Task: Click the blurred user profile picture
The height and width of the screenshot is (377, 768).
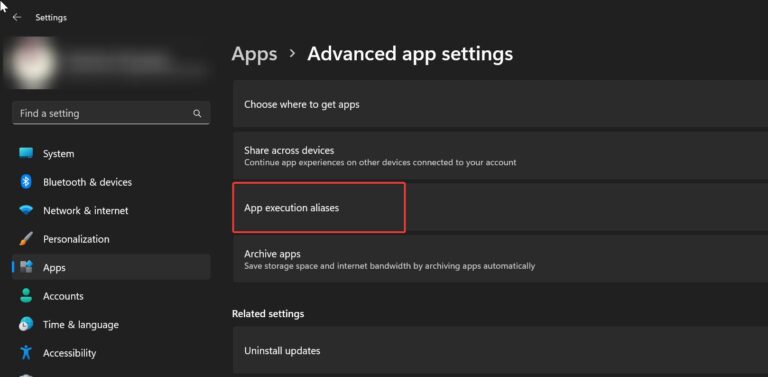Action: tap(31, 63)
